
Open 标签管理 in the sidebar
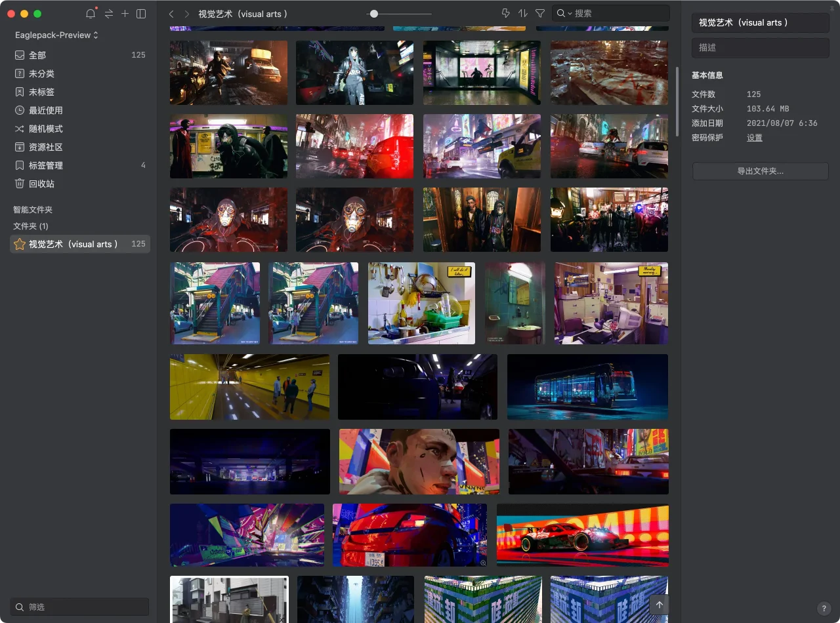pos(80,165)
